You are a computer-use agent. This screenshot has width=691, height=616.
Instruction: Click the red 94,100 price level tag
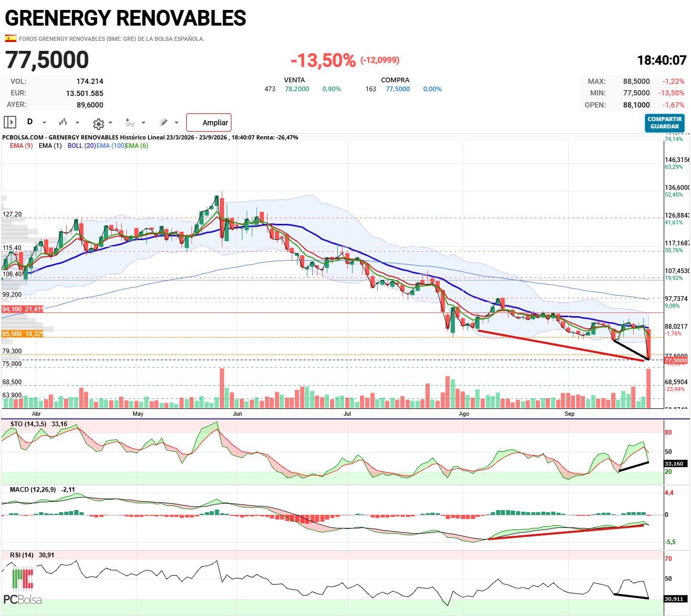tap(23, 309)
